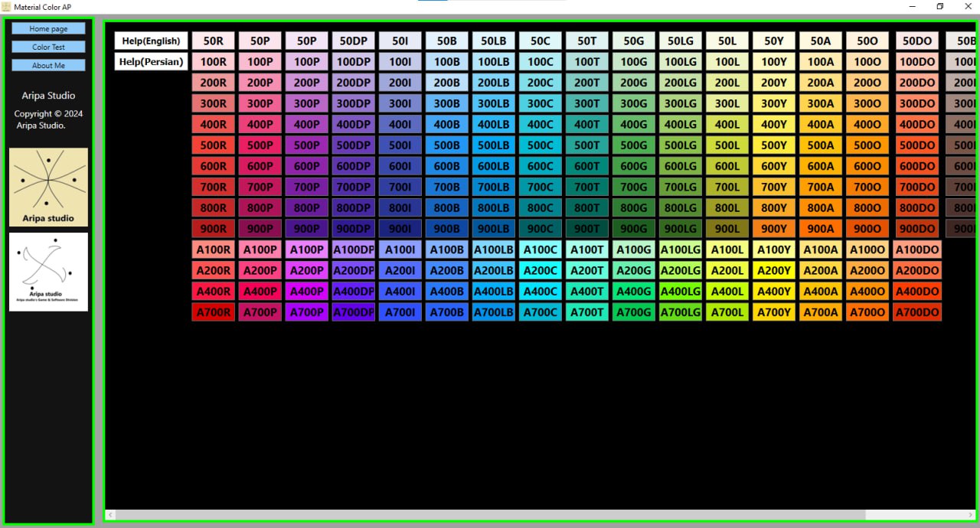Viewport: 980px width, 528px height.
Task: Open the Home page button
Action: 48,28
